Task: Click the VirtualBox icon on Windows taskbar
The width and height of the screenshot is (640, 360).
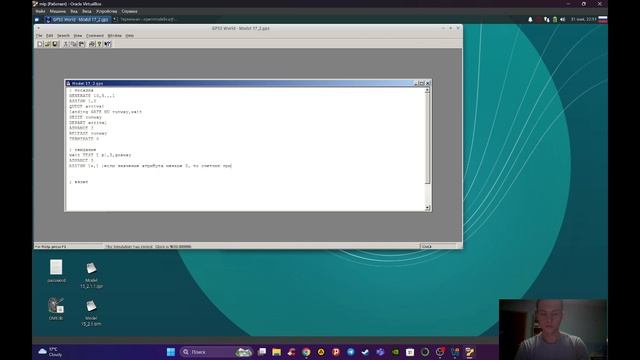Action: click(469, 352)
